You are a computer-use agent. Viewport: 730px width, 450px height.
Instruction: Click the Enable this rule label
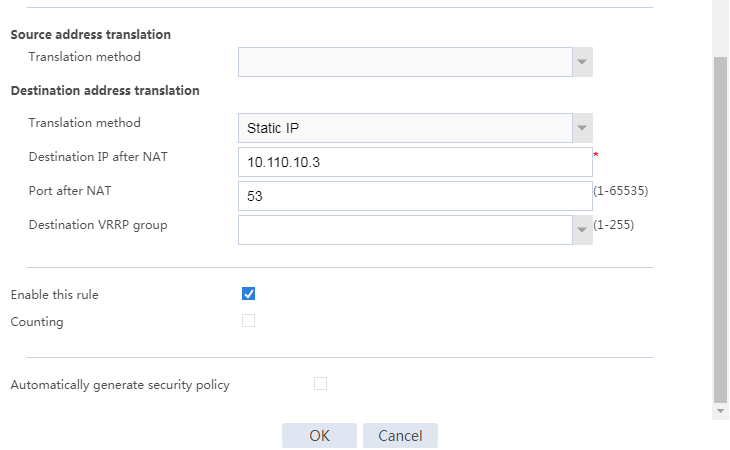coord(54,295)
